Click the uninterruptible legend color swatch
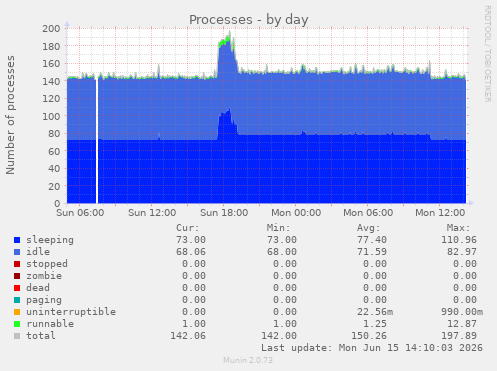Image resolution: width=497 pixels, height=371 pixels. 17,312
